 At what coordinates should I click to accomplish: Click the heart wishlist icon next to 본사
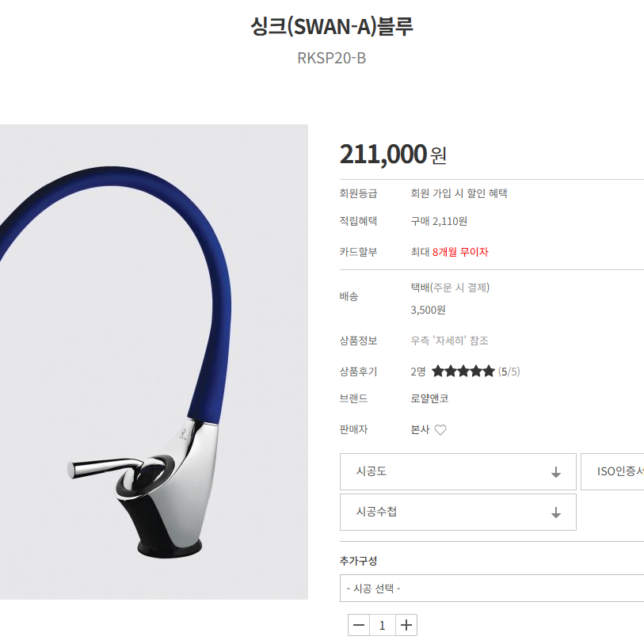[440, 429]
